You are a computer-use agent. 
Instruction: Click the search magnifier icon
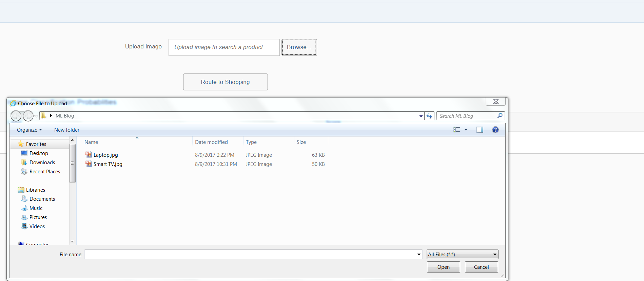500,116
